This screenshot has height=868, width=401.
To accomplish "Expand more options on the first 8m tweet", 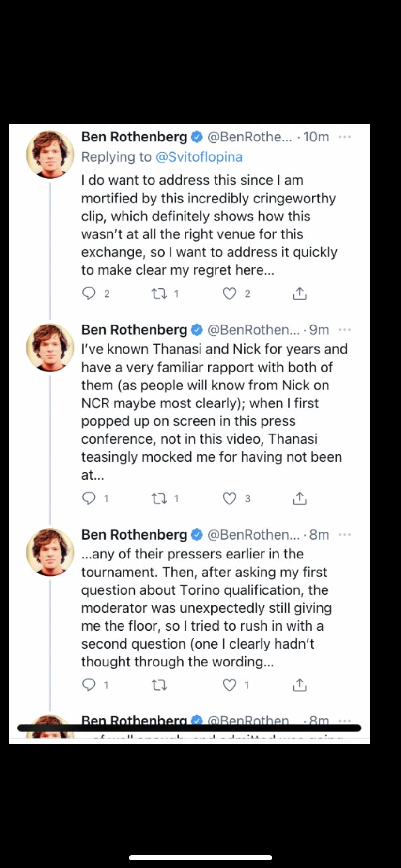I will coord(345,535).
